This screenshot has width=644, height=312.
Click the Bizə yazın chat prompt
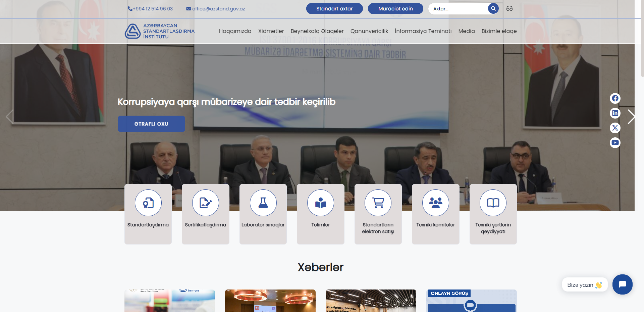[585, 285]
